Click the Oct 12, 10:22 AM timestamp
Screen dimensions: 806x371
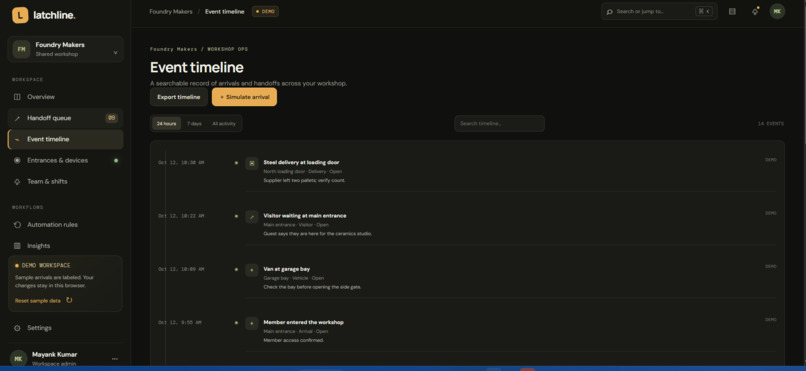click(181, 216)
